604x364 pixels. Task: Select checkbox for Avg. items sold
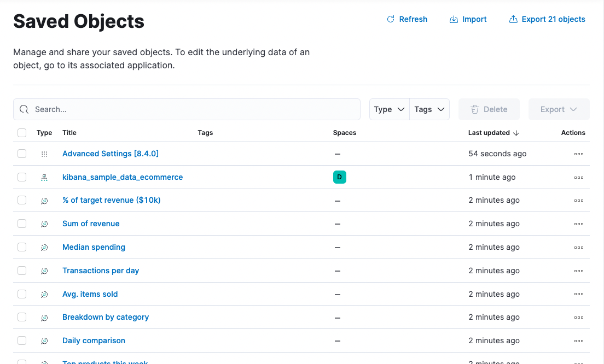tap(22, 294)
